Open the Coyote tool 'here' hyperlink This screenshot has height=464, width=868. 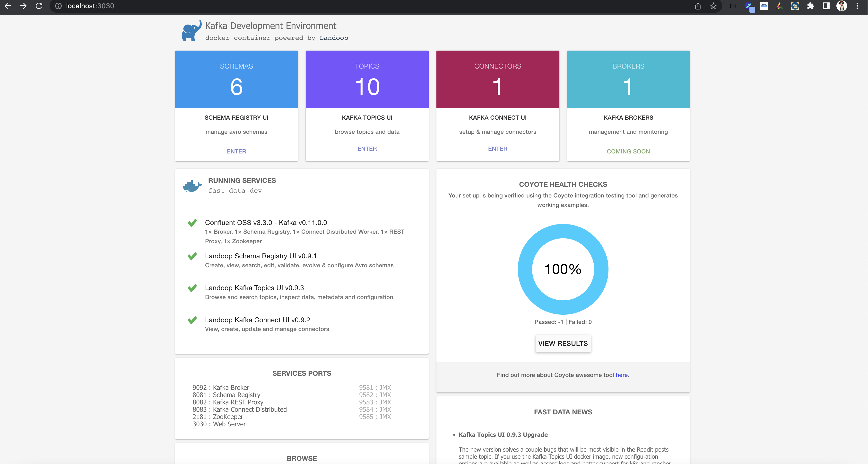click(622, 375)
